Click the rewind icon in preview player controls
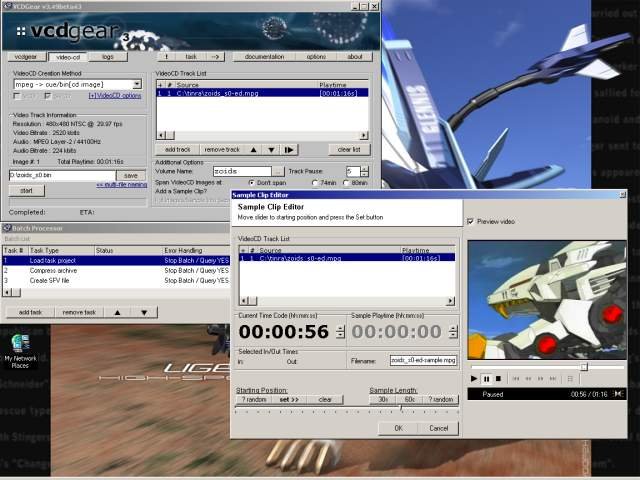The width and height of the screenshot is (640, 480). click(x=528, y=379)
